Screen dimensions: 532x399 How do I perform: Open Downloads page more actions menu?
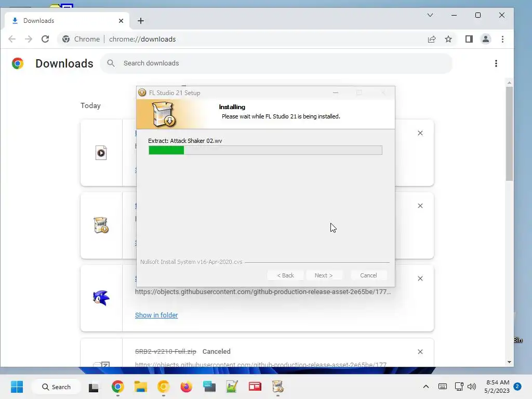496,63
